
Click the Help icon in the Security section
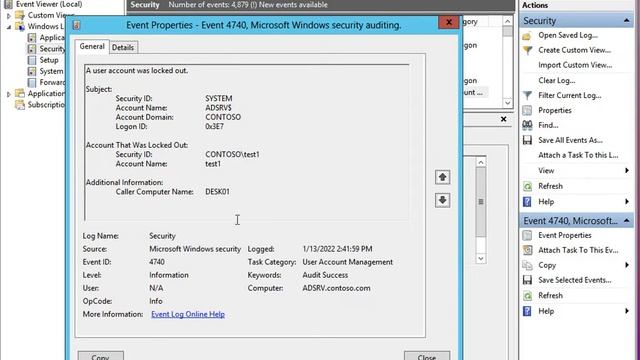tap(527, 202)
